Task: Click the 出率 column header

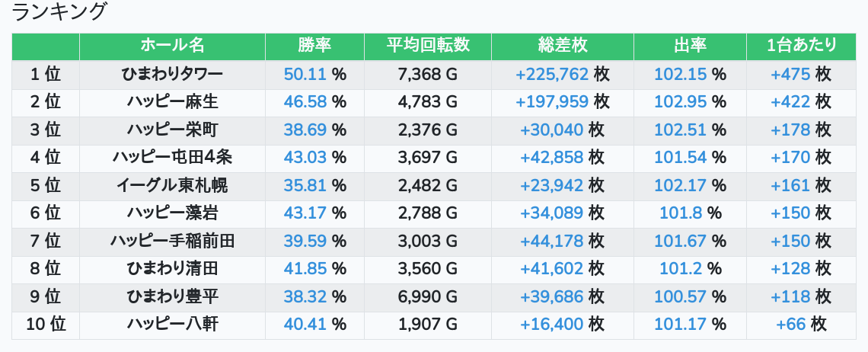Action: pos(690,46)
